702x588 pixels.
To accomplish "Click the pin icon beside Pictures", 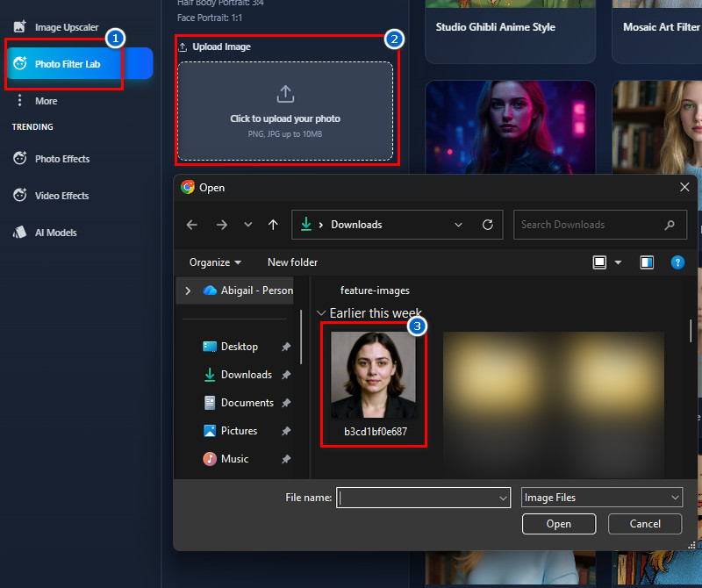I will point(286,430).
